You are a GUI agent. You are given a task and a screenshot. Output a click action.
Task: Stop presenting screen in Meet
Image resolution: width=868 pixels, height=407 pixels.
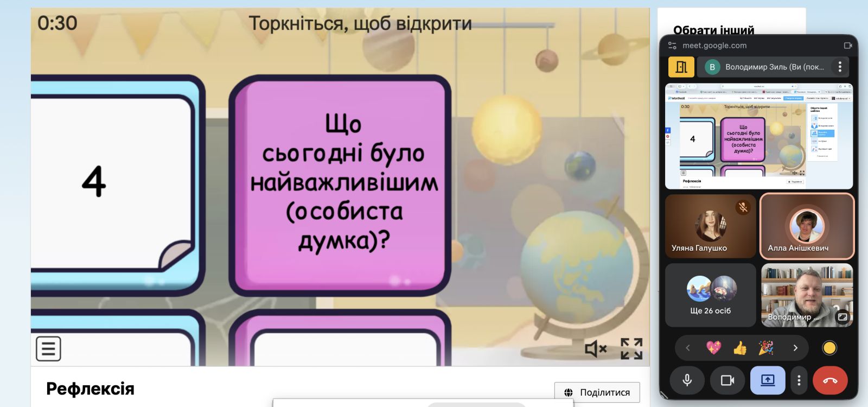pyautogui.click(x=767, y=380)
